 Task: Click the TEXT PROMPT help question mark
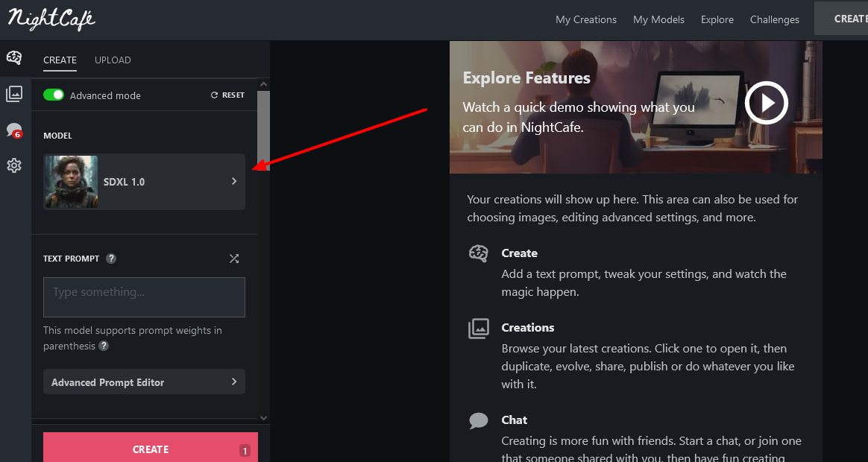pos(111,259)
